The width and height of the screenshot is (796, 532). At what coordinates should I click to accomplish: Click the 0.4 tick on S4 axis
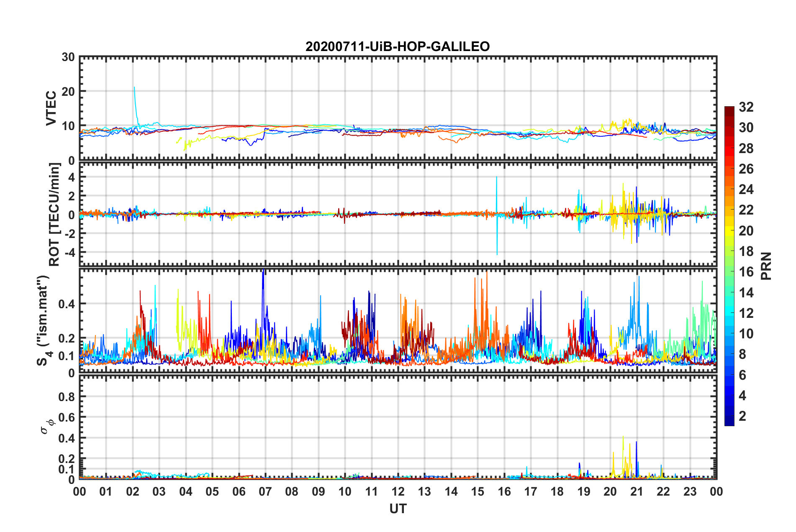tap(67, 304)
